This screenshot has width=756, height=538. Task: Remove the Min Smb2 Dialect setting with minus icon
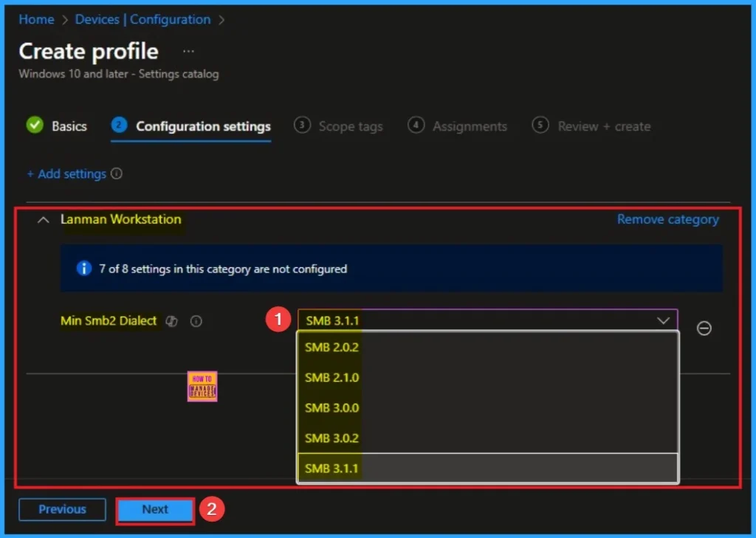(x=704, y=328)
